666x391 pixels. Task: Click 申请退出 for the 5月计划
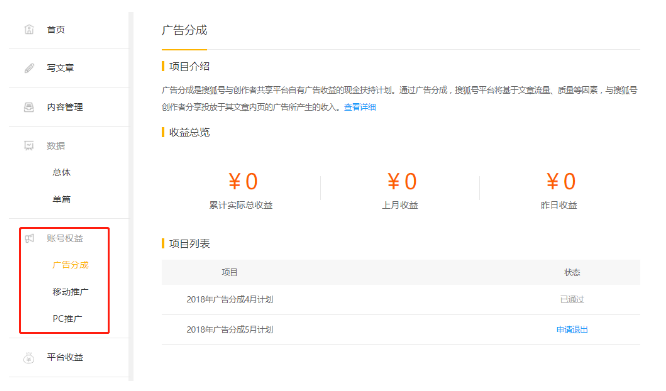coord(572,329)
